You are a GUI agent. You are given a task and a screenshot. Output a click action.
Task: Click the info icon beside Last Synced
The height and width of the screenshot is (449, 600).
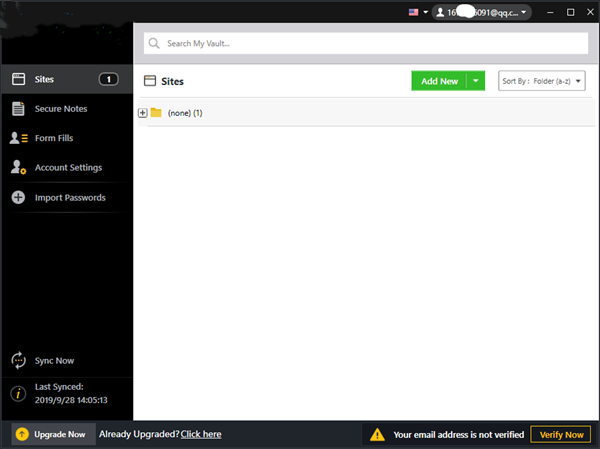tap(18, 393)
